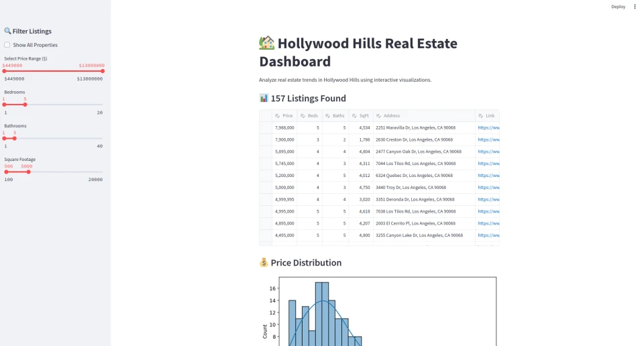This screenshot has height=346, width=644.
Task: Click the Bedrooms slider upper handle at 5
Action: pyautogui.click(x=25, y=105)
